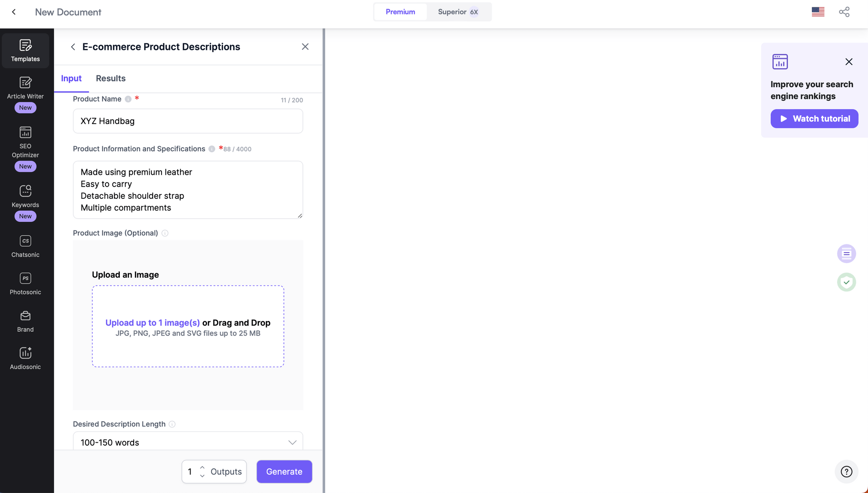The height and width of the screenshot is (493, 868).
Task: Expand Desired Description Length dropdown
Action: [187, 442]
